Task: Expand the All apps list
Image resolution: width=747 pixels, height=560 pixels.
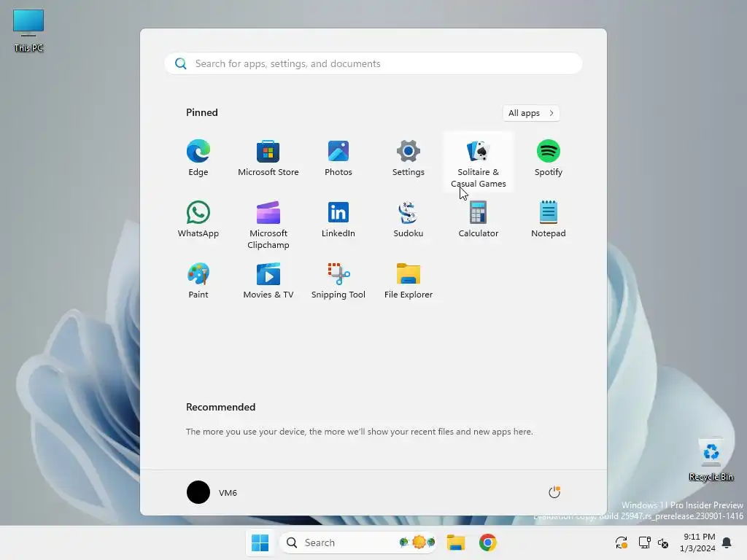Action: [531, 113]
